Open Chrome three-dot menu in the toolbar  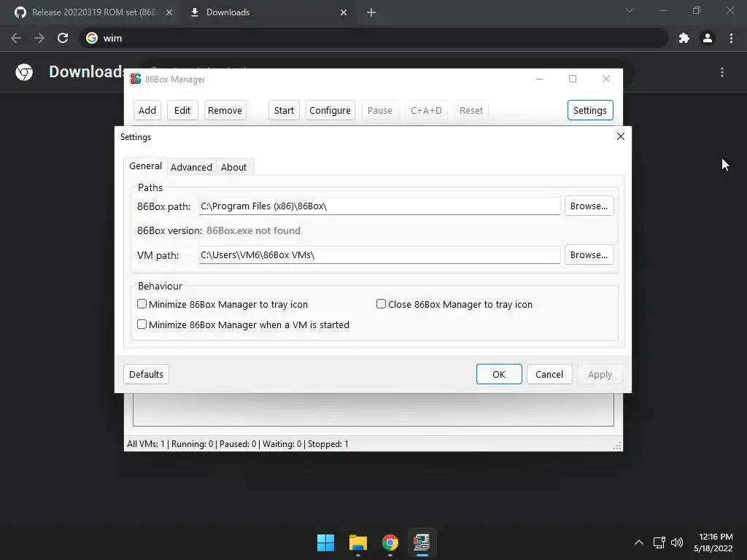pyautogui.click(x=731, y=38)
